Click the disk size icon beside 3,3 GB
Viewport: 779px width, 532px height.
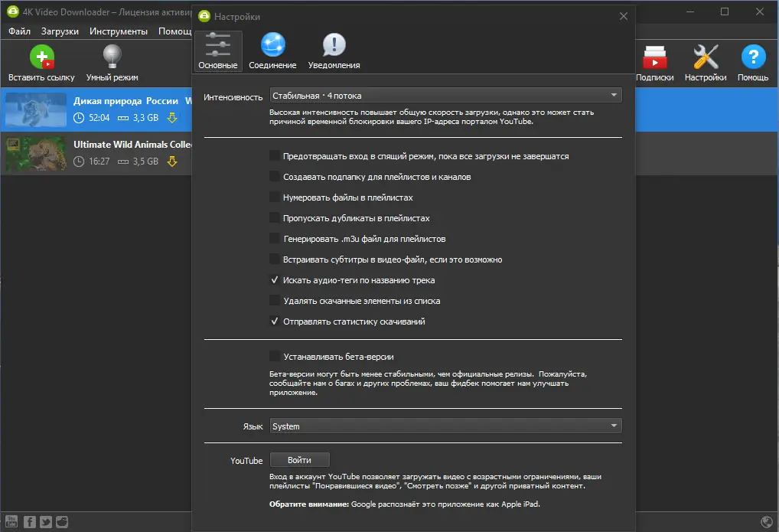pyautogui.click(x=122, y=119)
